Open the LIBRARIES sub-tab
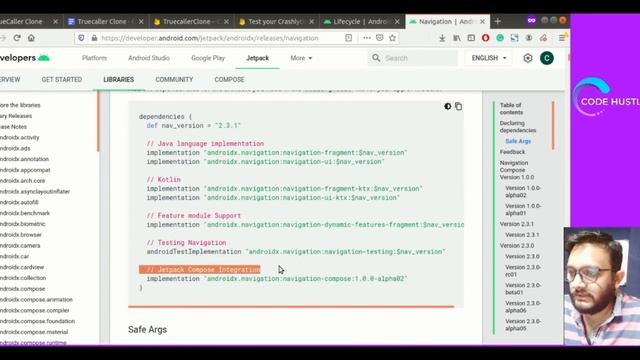Screen dimensions: 640x360 [119, 80]
